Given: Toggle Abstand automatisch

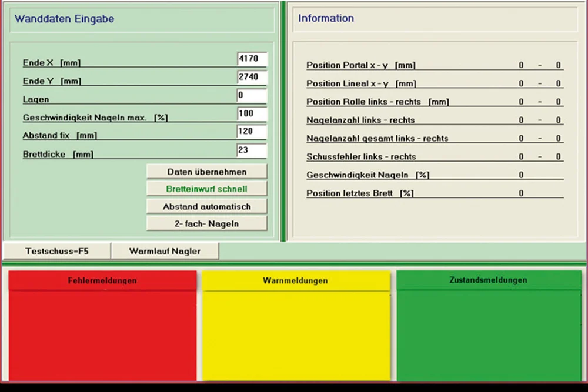Looking at the screenshot, I should [206, 206].
